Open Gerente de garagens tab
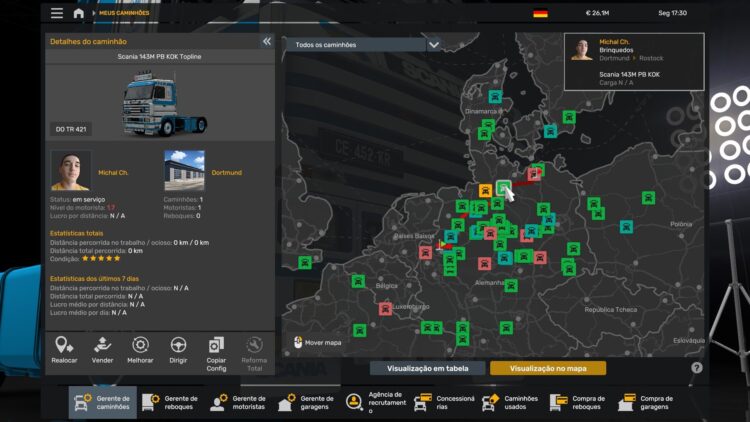 [306, 402]
